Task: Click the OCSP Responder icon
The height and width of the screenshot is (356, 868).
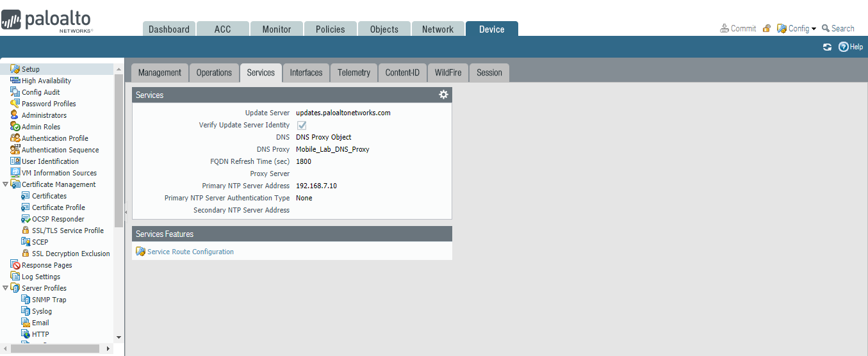Action: pyautogui.click(x=26, y=219)
